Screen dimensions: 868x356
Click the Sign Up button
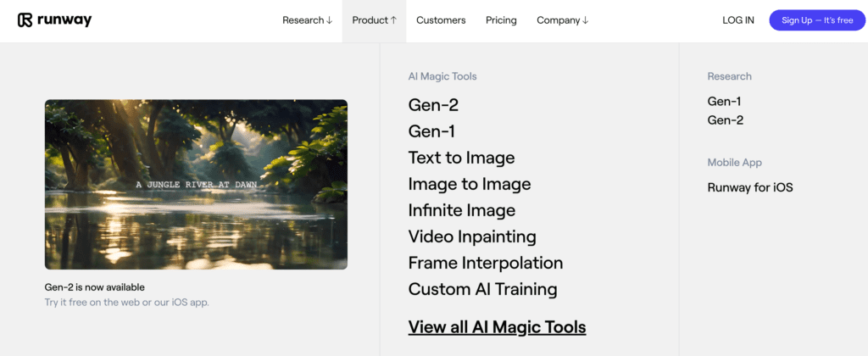click(x=817, y=20)
